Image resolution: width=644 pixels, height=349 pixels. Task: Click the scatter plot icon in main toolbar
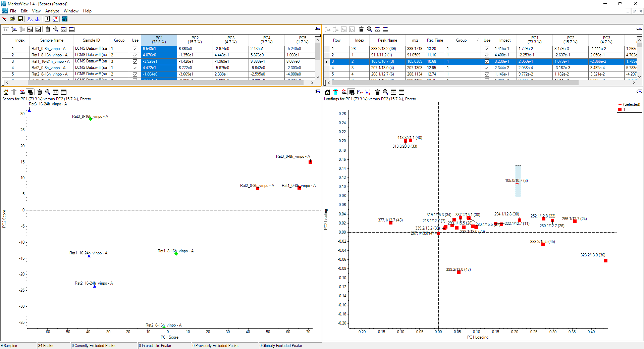pos(55,19)
